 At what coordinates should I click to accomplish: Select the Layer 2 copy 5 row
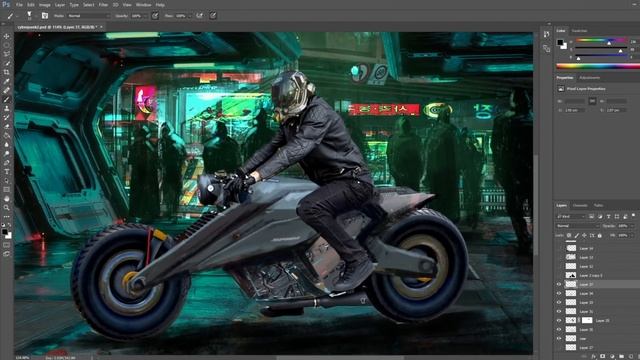click(598, 275)
